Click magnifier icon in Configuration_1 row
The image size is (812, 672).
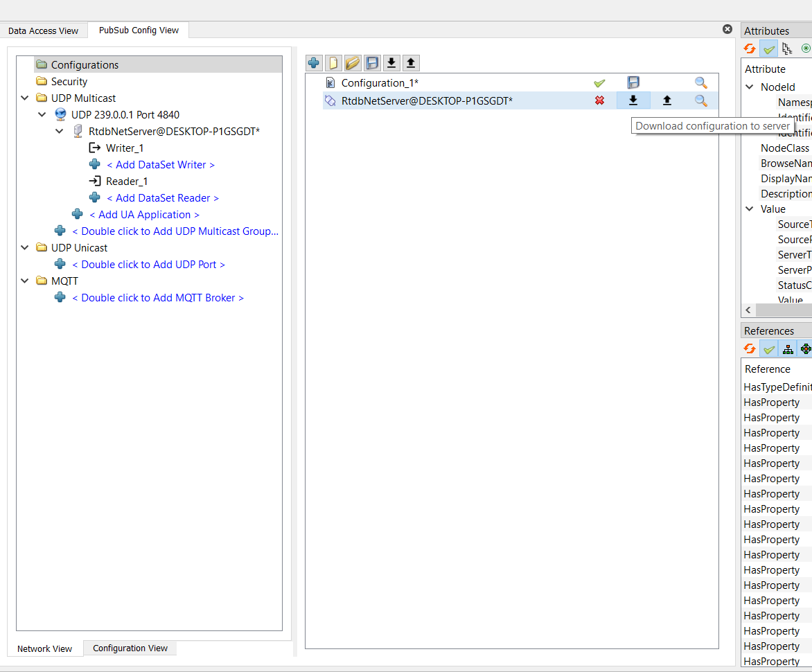pos(700,83)
